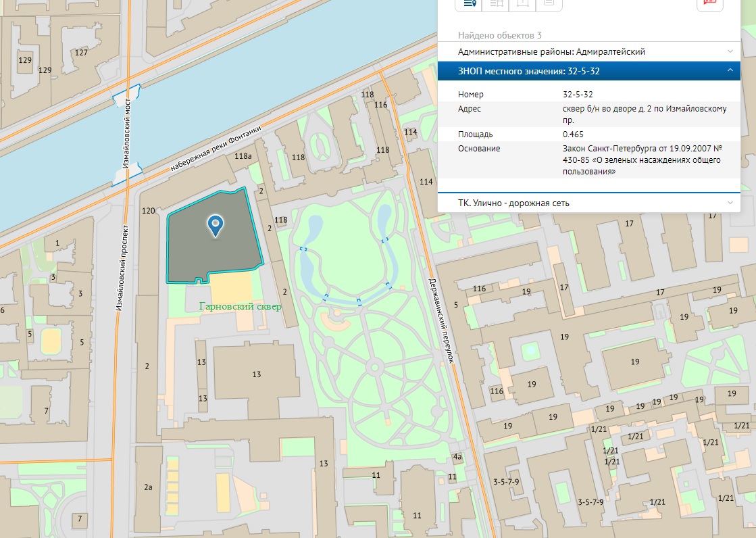
Task: Click the red feedback icon in panel corner
Action: 709,3
